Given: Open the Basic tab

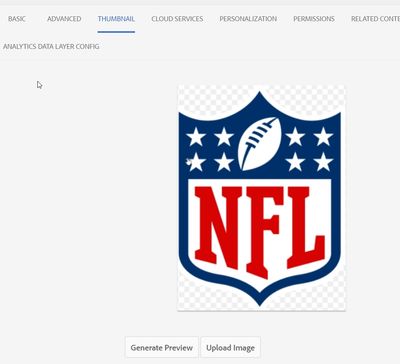Looking at the screenshot, I should [x=17, y=19].
